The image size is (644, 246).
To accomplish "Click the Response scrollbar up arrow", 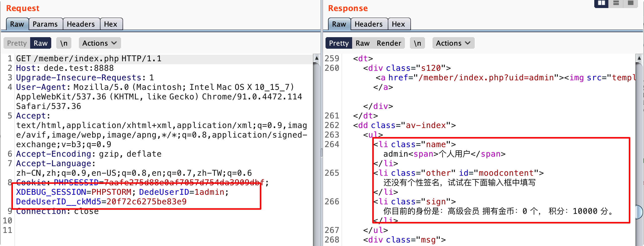I will 639,58.
